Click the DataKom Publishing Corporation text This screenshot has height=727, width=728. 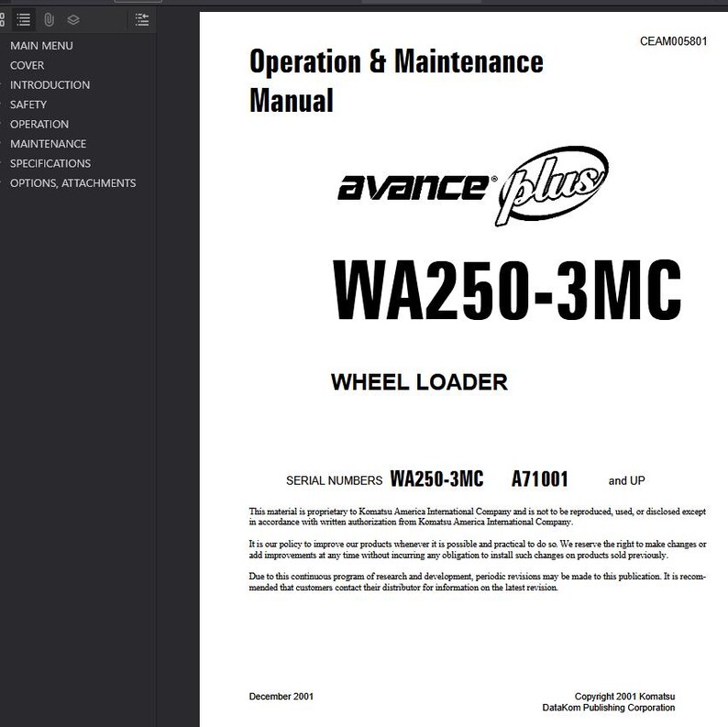click(x=609, y=708)
